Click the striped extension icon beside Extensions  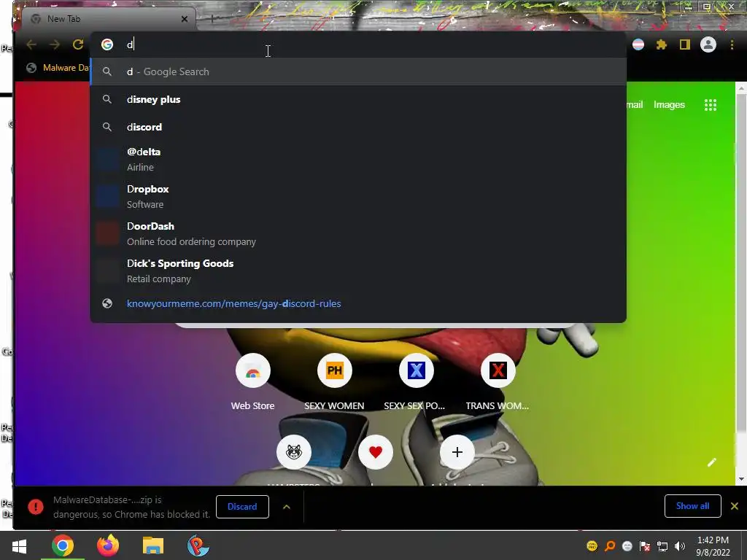coord(638,44)
